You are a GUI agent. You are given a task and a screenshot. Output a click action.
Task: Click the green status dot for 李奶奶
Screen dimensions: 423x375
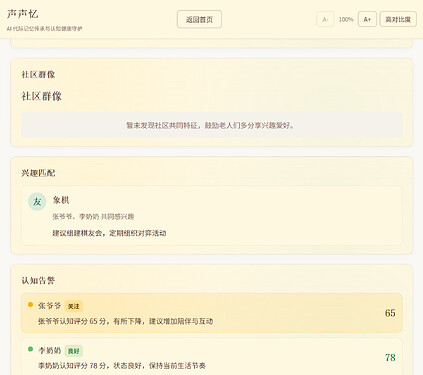30,349
